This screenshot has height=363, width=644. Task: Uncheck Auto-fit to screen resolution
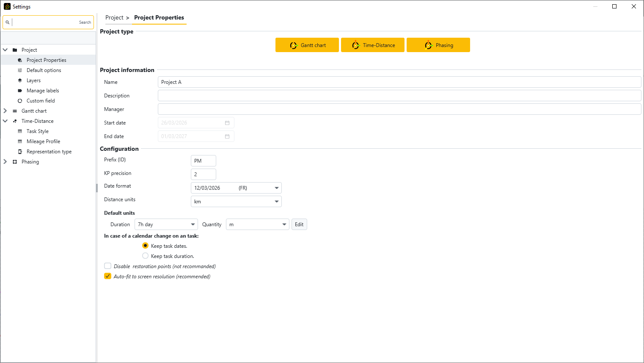coord(108,276)
